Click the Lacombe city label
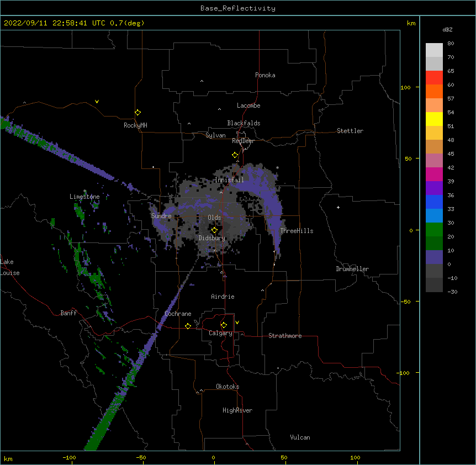Image resolution: width=476 pixels, height=465 pixels. [248, 105]
